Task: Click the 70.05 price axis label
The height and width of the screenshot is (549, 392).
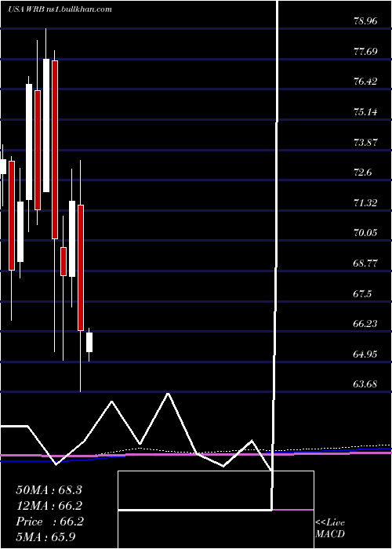Action: [366, 233]
